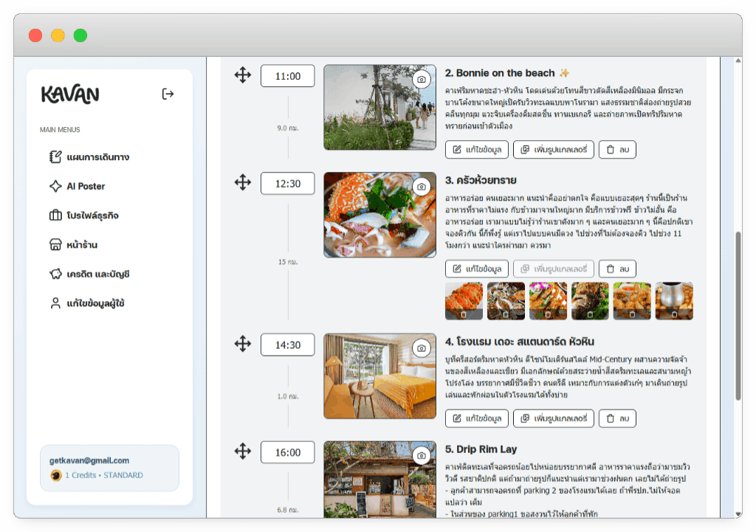Click camera icon on Drip Rim Lay photo
The height and width of the screenshot is (532, 756).
[x=422, y=455]
